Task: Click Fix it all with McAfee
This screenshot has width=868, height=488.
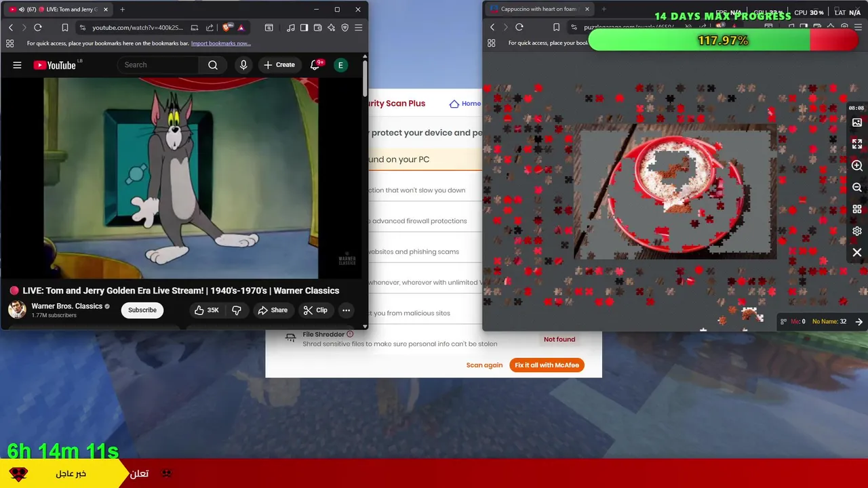Action: pyautogui.click(x=547, y=365)
